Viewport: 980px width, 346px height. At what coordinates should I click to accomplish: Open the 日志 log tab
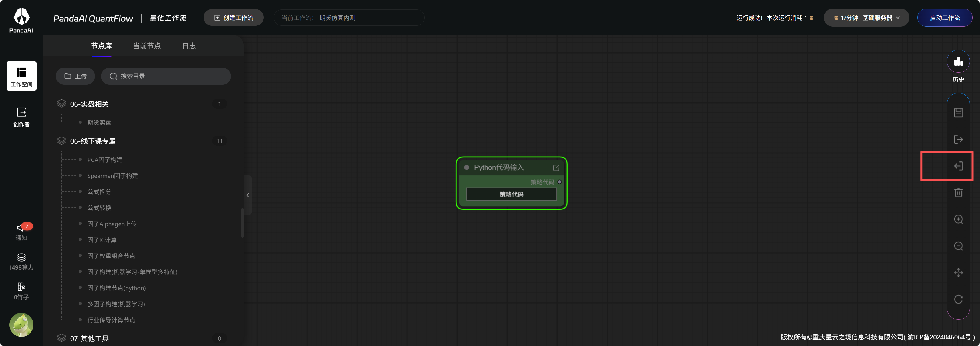point(189,46)
